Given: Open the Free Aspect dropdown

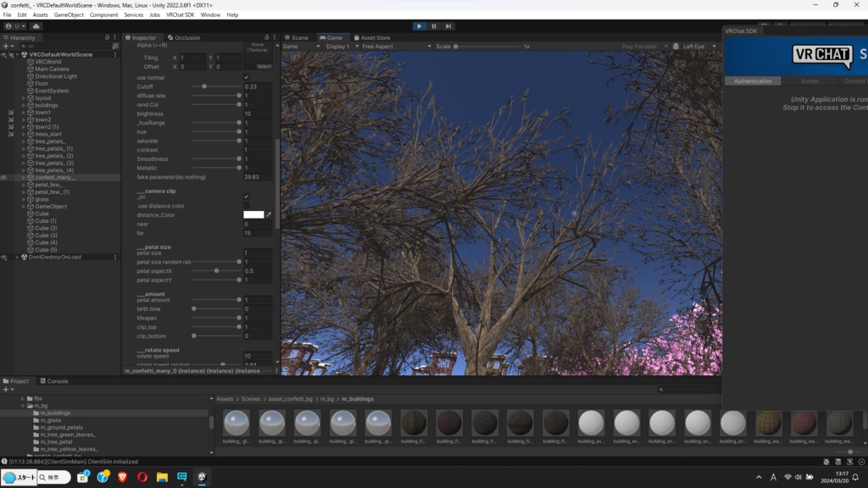Looking at the screenshot, I should pyautogui.click(x=397, y=47).
